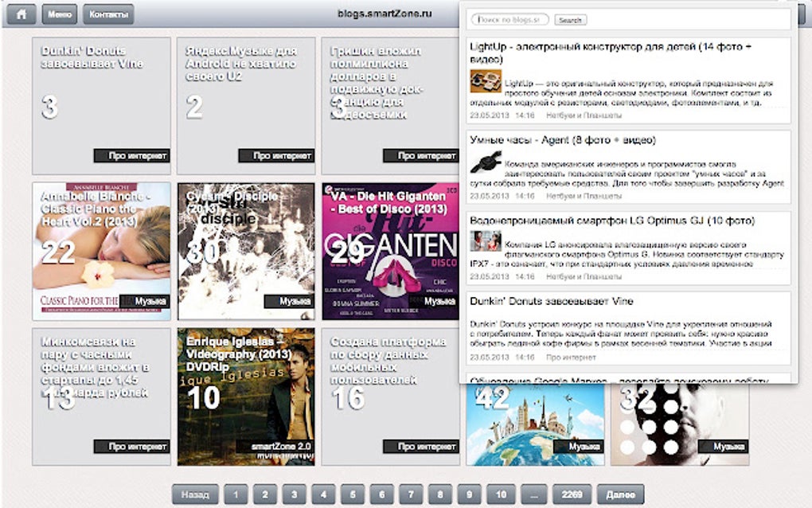Click Нетбуки и Планшеты under Умные часы result

584,196
